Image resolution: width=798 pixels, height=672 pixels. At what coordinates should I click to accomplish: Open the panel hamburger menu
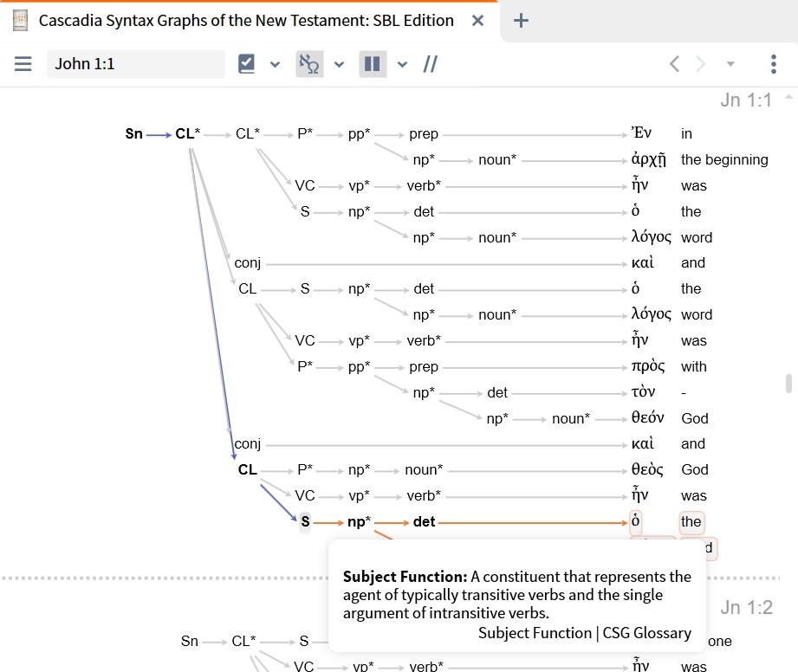pyautogui.click(x=23, y=64)
